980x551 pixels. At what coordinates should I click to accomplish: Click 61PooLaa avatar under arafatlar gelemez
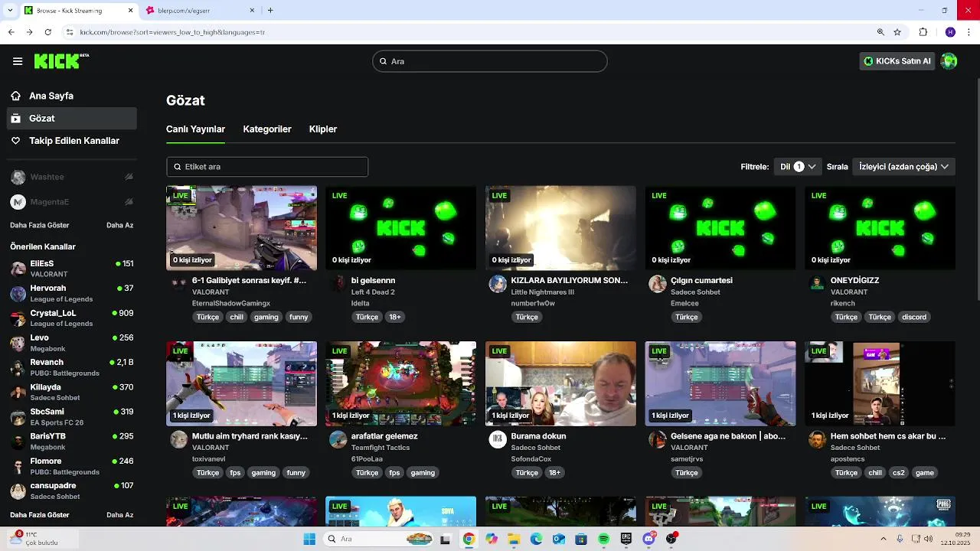(x=338, y=439)
